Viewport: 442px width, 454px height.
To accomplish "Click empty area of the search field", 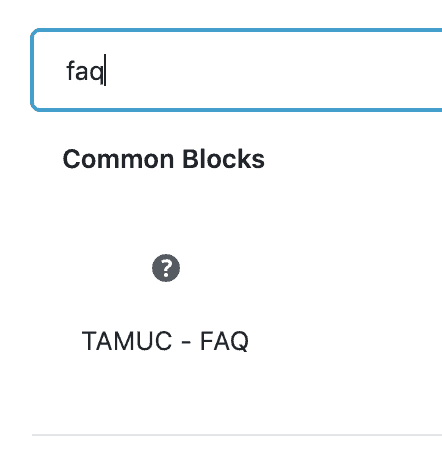I will click(273, 70).
